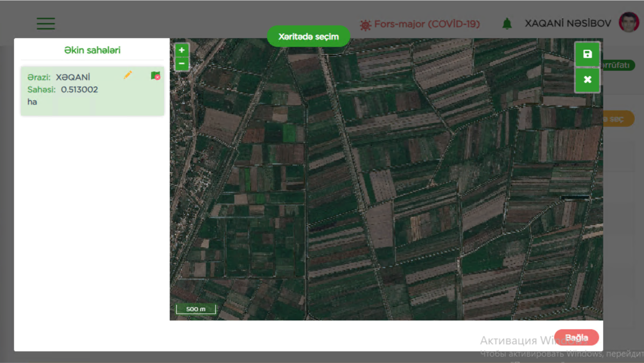Click the Sahəsi 0.513002 area value
The image size is (644, 363).
(79, 90)
